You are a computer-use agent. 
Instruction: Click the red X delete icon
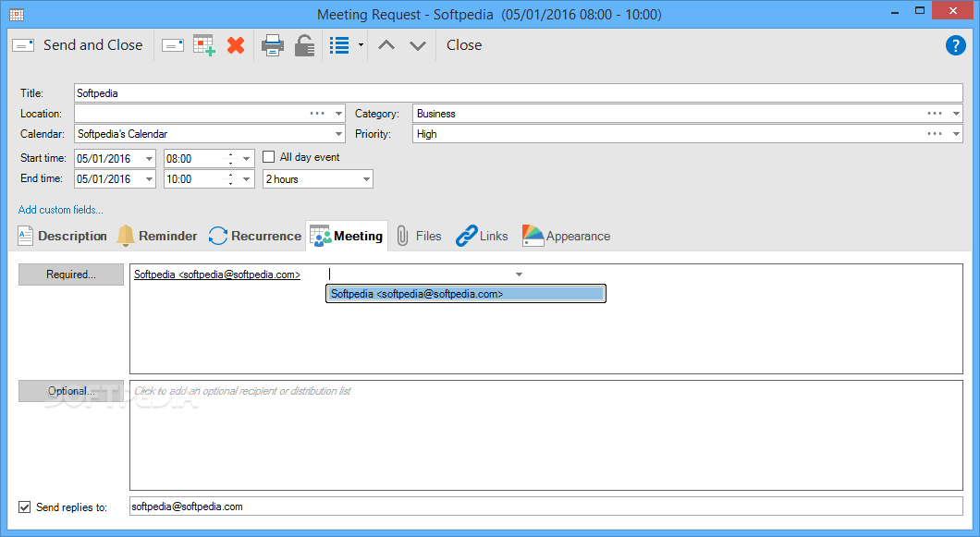point(236,45)
